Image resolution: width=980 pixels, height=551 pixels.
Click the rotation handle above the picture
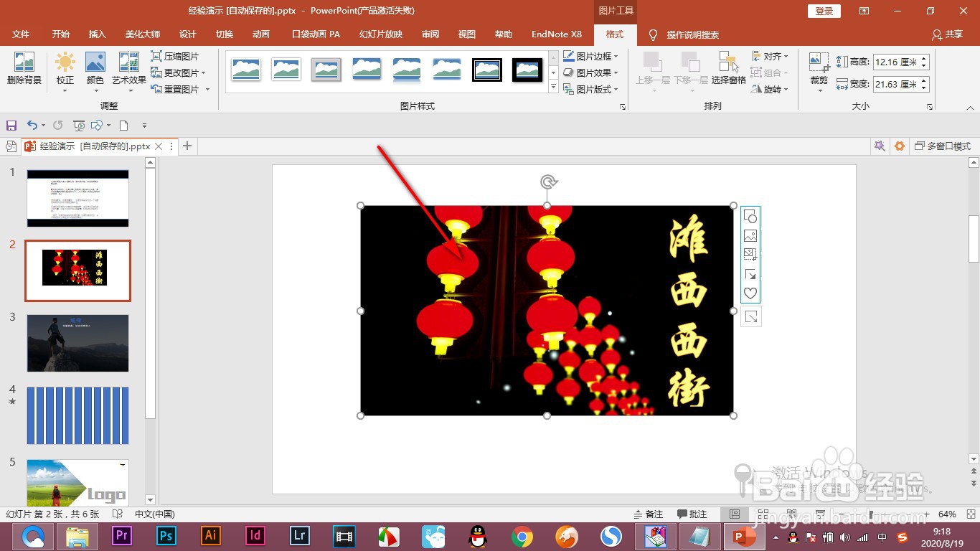(x=548, y=182)
